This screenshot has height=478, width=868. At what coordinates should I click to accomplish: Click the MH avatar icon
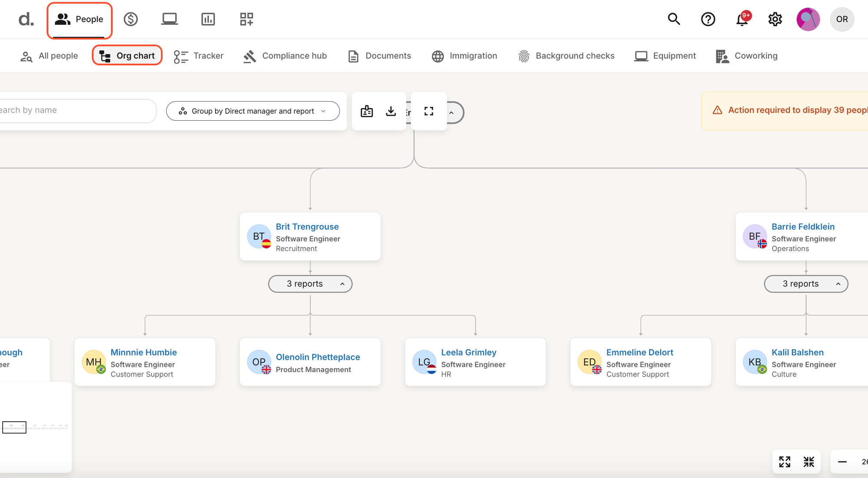(x=94, y=362)
